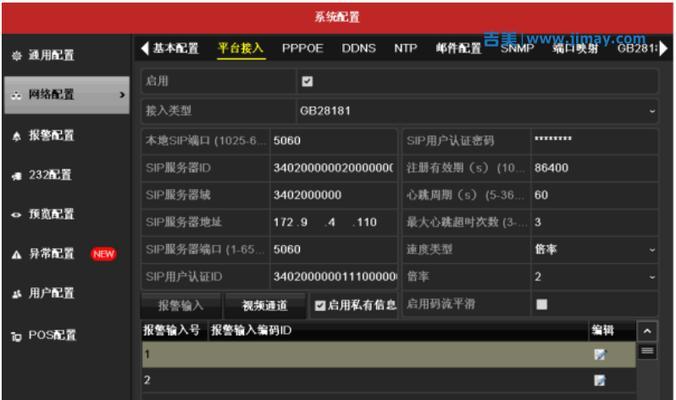676x400 pixels.
Task: Switch to 平台接入 tab
Action: 241,48
